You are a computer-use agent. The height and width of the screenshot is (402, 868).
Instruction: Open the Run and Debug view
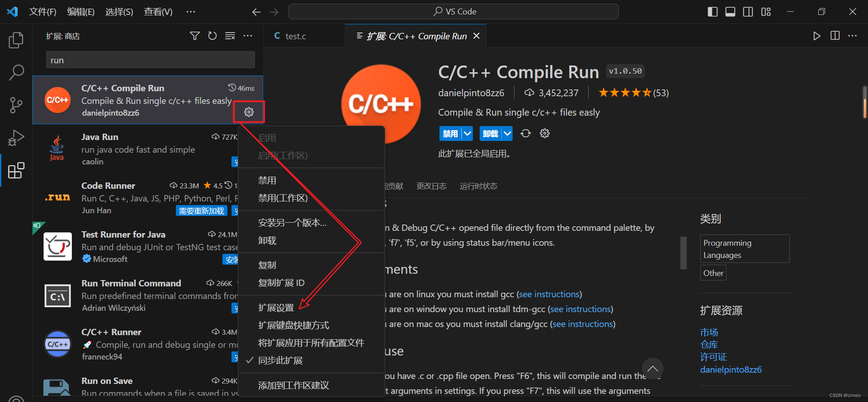pos(16,138)
